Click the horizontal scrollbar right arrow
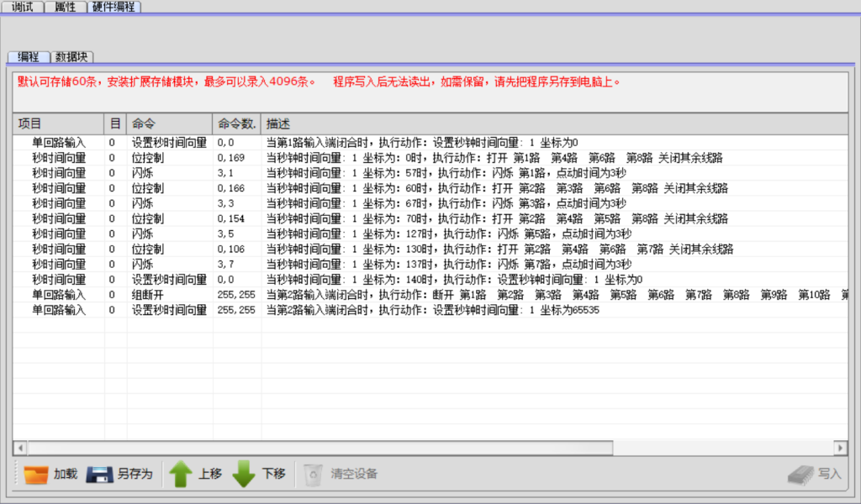The image size is (861, 504). click(x=839, y=448)
